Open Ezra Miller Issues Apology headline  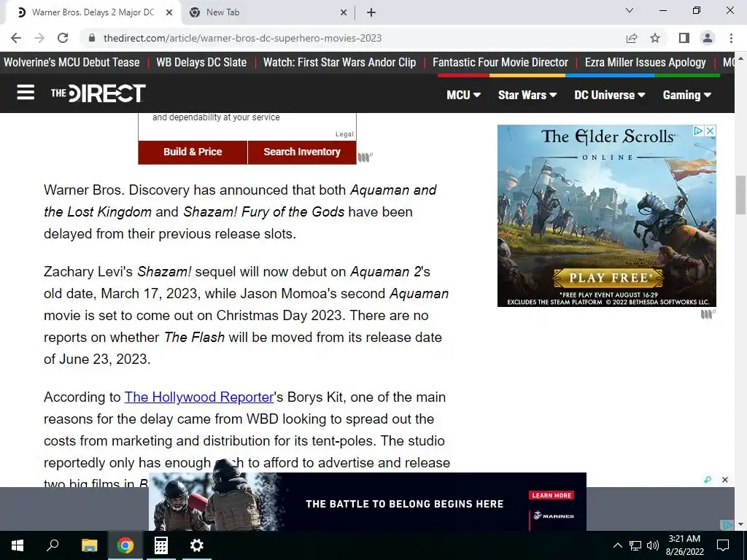point(645,63)
